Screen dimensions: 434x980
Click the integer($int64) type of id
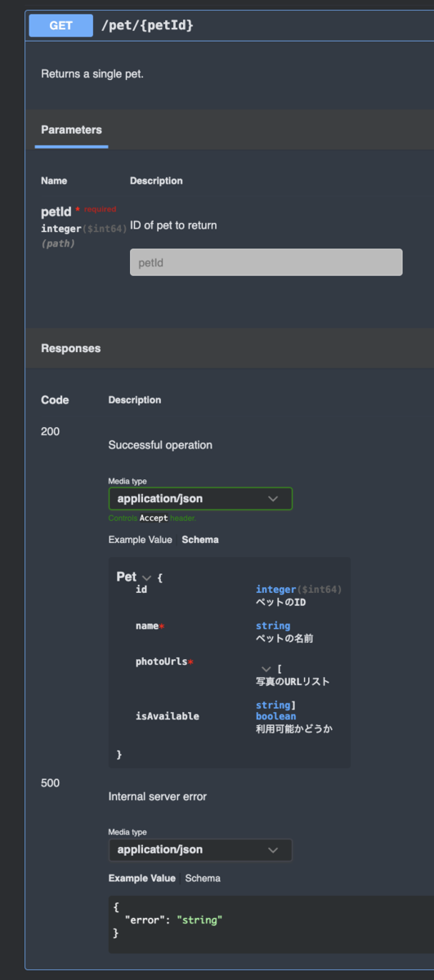coord(298,590)
